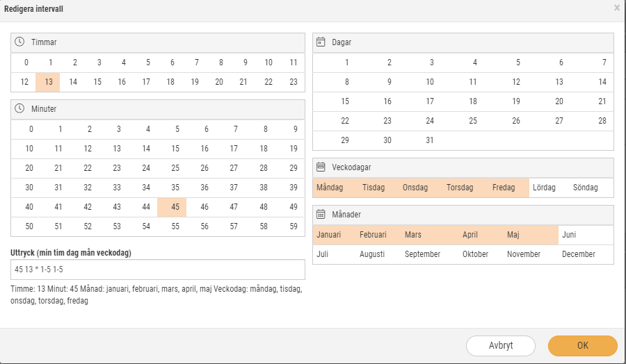This screenshot has height=364, width=626.
Task: Select day 15 in Dagar grid
Action: tap(345, 101)
